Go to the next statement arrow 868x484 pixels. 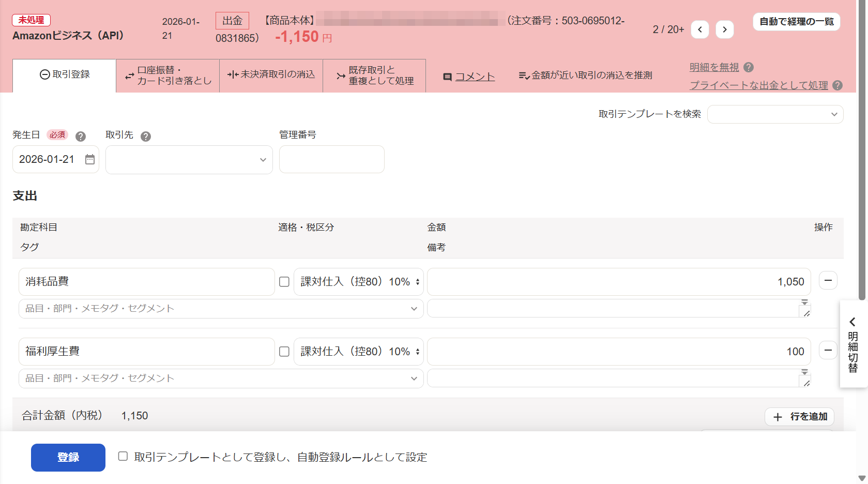point(725,29)
